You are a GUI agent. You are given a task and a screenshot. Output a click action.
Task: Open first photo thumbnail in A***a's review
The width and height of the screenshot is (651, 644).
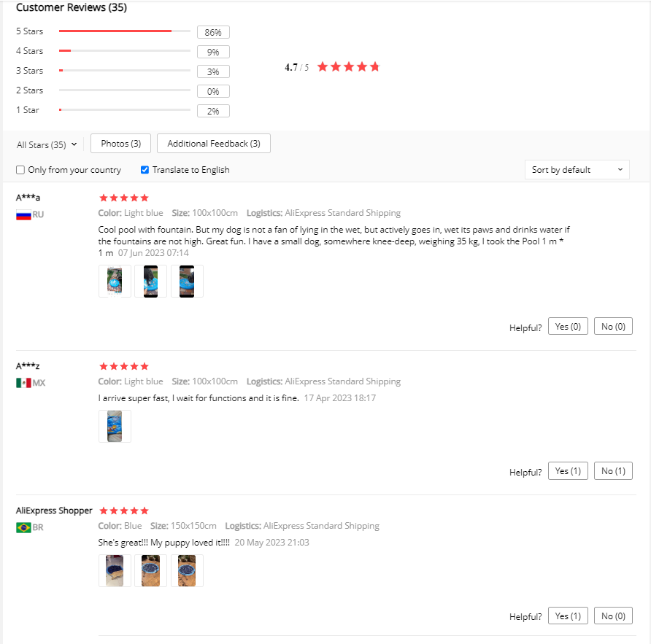pos(115,282)
